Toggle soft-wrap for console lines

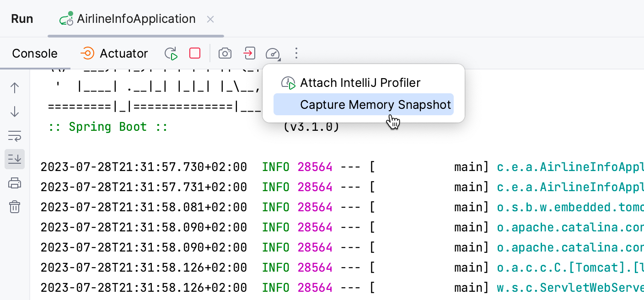(14, 136)
